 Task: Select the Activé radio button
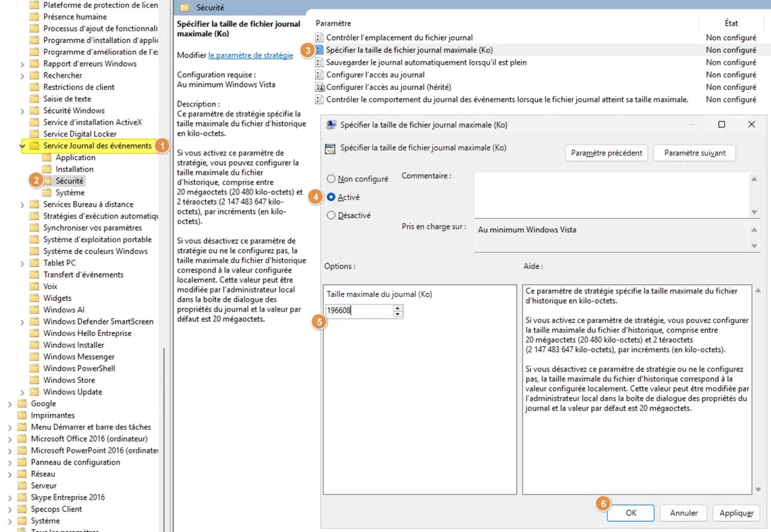click(332, 197)
